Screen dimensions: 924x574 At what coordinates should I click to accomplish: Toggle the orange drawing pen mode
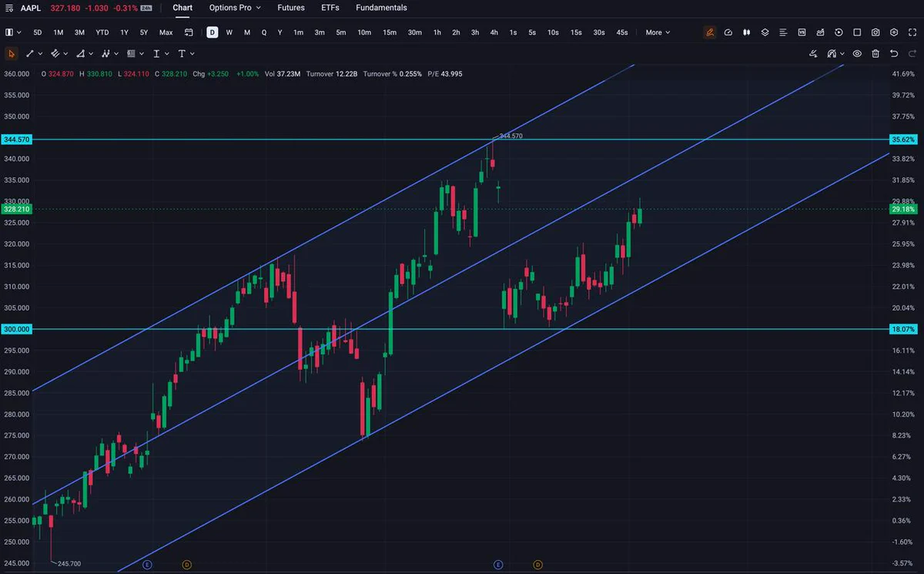pyautogui.click(x=709, y=32)
